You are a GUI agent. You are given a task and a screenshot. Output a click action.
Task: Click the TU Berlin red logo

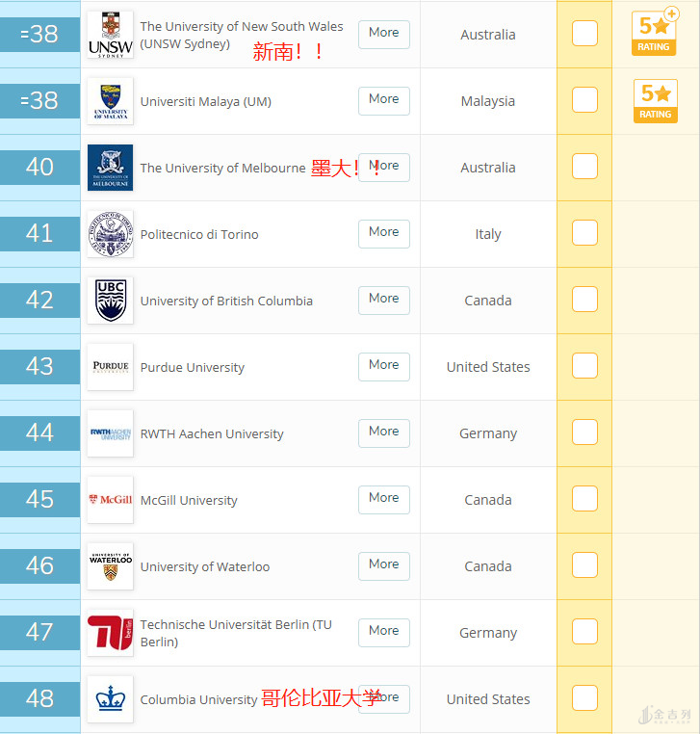pos(111,633)
